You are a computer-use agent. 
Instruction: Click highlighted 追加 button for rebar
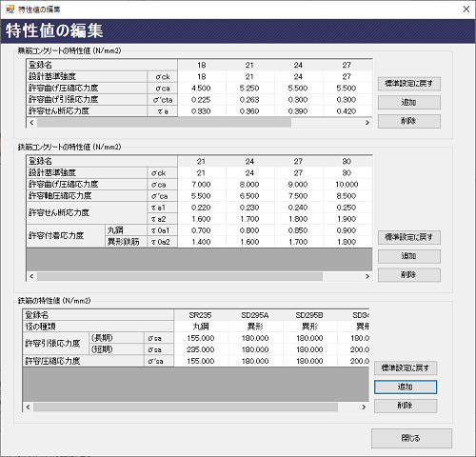coord(406,387)
